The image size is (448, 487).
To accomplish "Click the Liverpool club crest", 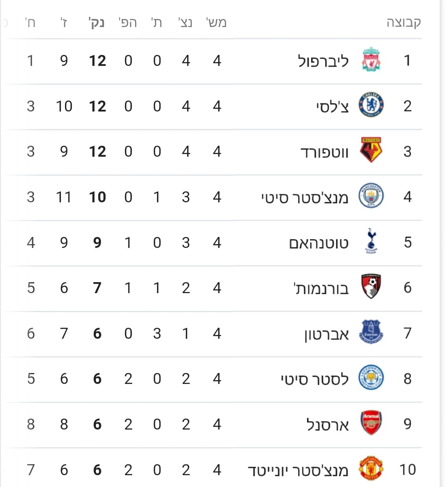I will pos(371,59).
